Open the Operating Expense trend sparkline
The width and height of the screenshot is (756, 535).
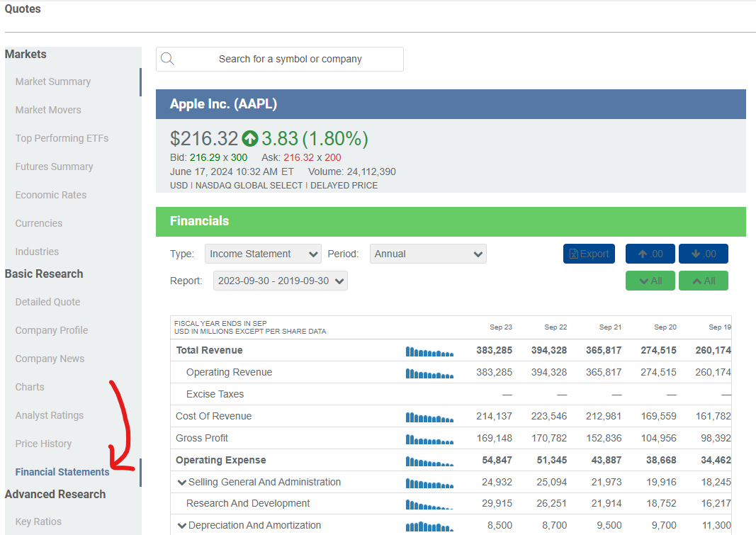pyautogui.click(x=429, y=461)
